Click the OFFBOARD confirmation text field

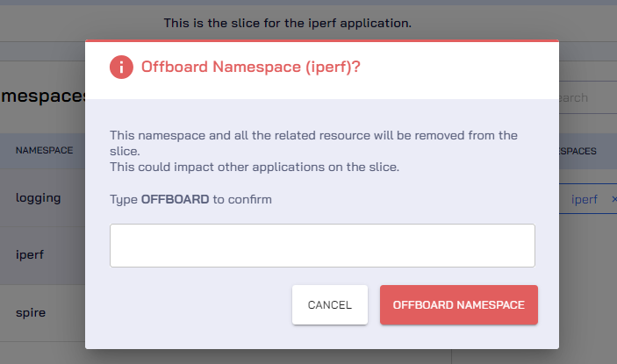tap(322, 246)
